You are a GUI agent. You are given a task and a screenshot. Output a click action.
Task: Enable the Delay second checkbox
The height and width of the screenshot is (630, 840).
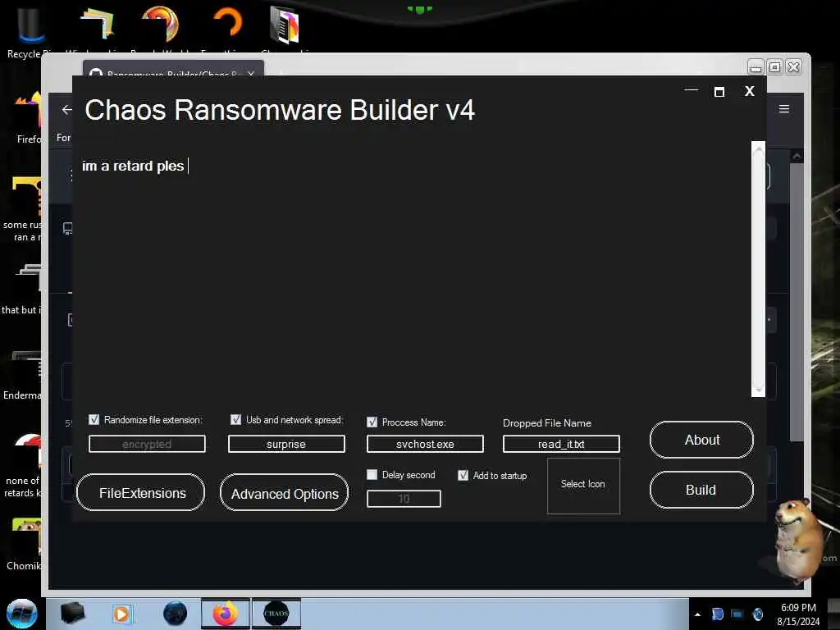tap(372, 475)
